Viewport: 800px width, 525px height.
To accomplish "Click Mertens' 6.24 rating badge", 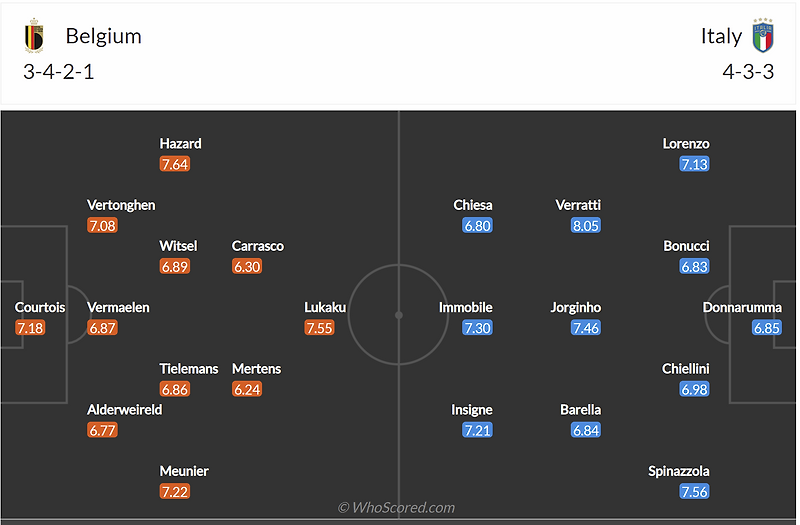I will tap(247, 390).
